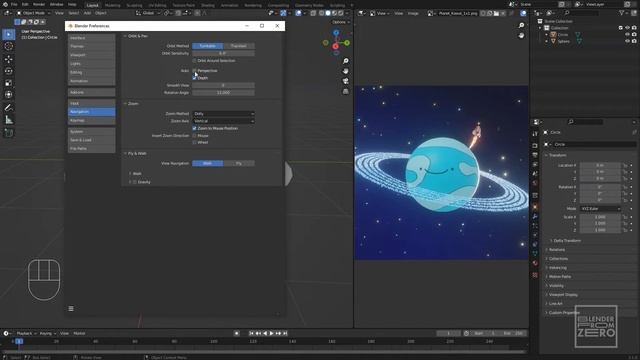Screen dimensions: 640x360
Task: Click the timeline current frame marker
Action: pos(19,341)
